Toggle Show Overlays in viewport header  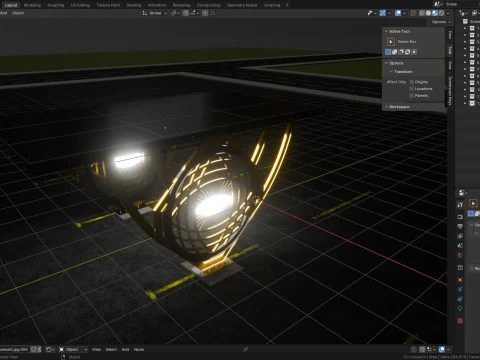coord(398,13)
